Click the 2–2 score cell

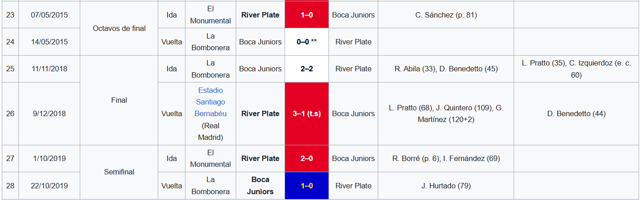click(x=307, y=69)
